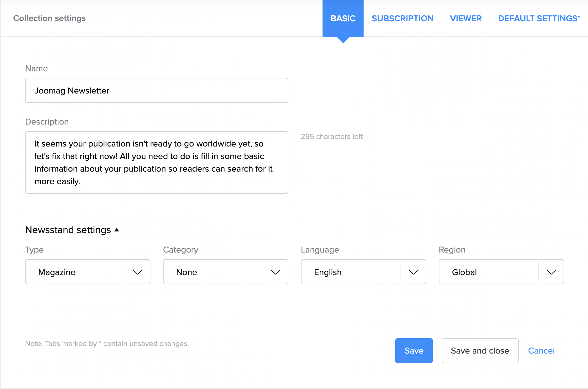Focus the Name field containing Joomag Newsletter
The width and height of the screenshot is (588, 389).
157,91
